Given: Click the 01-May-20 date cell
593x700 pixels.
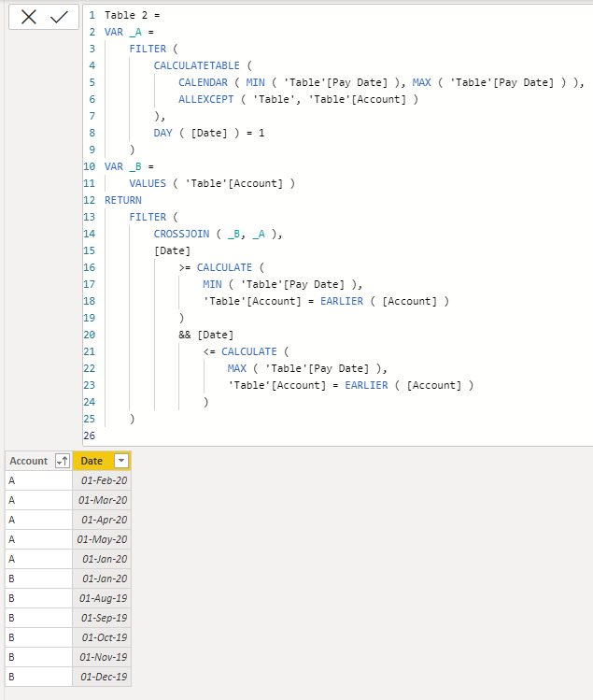Looking at the screenshot, I should point(102,539).
